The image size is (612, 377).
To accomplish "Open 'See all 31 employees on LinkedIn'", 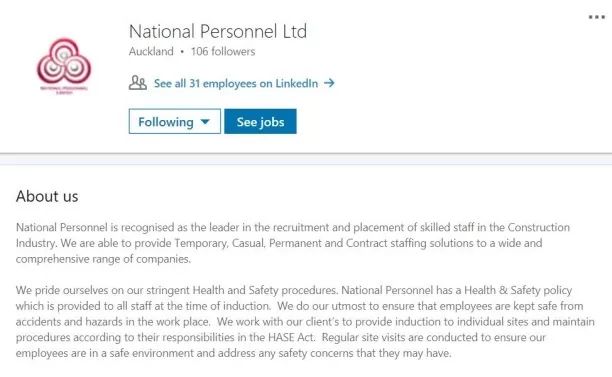I will point(236,83).
